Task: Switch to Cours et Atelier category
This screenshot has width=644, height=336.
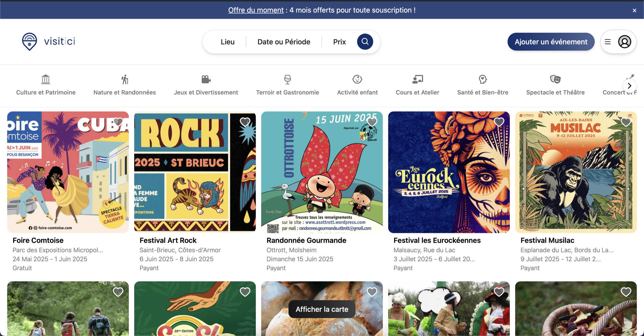Action: (x=417, y=85)
